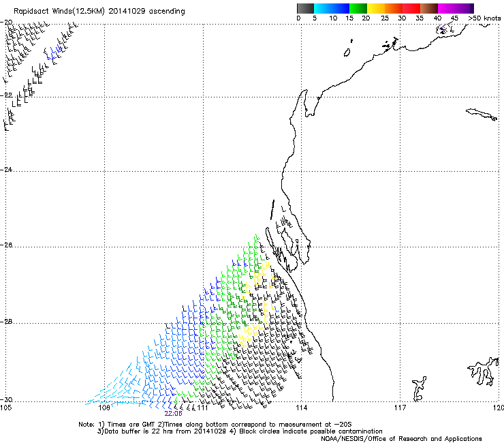Click the latitude label '-28'
Screen dimensions: 504x443
tap(7, 322)
